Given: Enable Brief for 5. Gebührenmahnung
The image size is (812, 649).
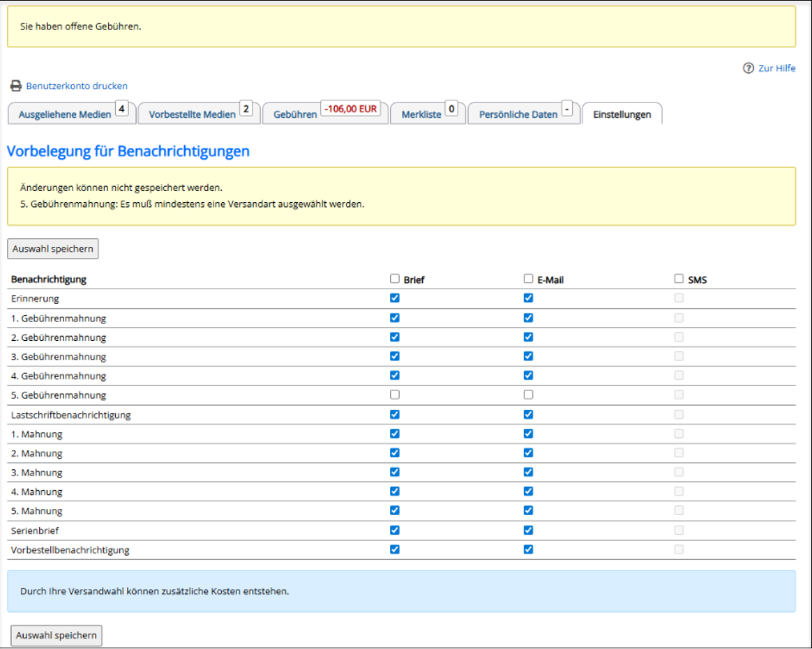Looking at the screenshot, I should tap(395, 395).
